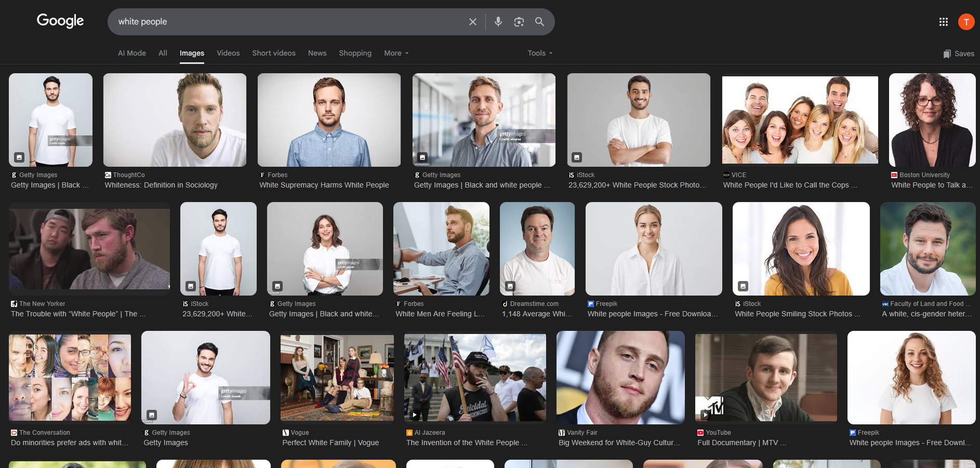Open 'White Men Are Feeling L...' Forbes link
This screenshot has height=468, width=980.
point(440,314)
